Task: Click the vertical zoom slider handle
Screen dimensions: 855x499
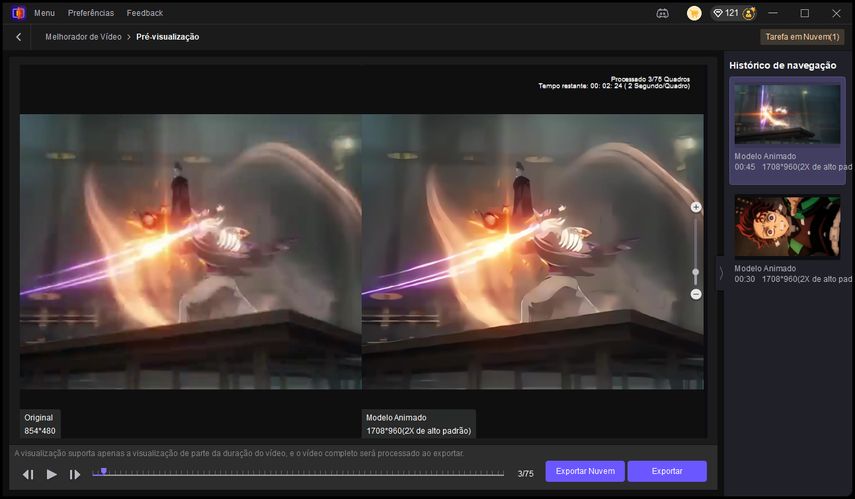Action: 695,272
